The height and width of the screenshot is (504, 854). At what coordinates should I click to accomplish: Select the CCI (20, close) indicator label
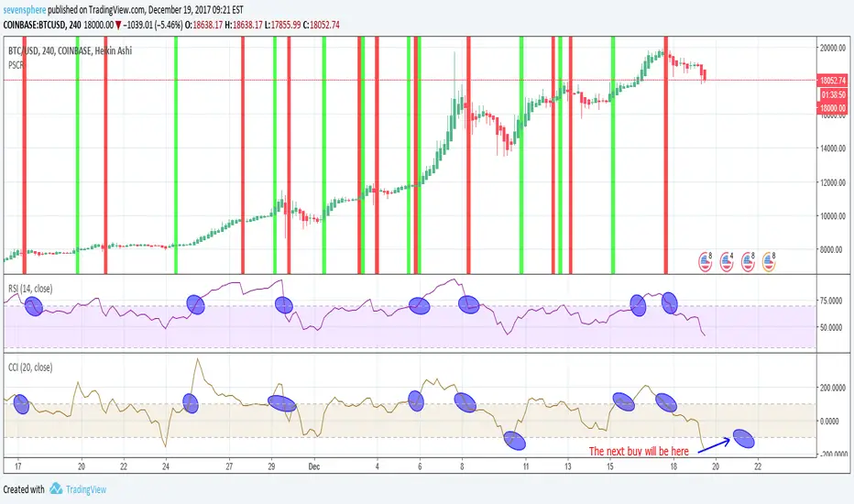(30, 367)
